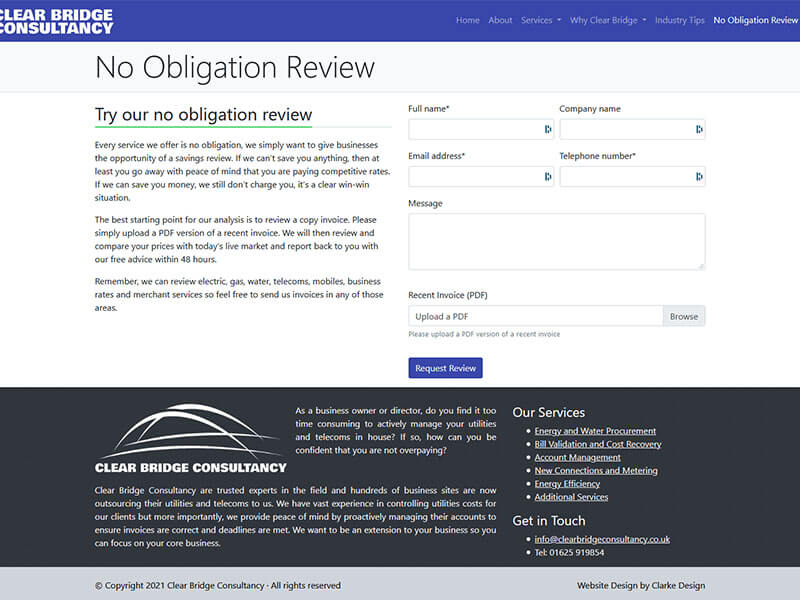The height and width of the screenshot is (600, 800).
Task: Submit form with Request Review button
Action: (x=445, y=368)
